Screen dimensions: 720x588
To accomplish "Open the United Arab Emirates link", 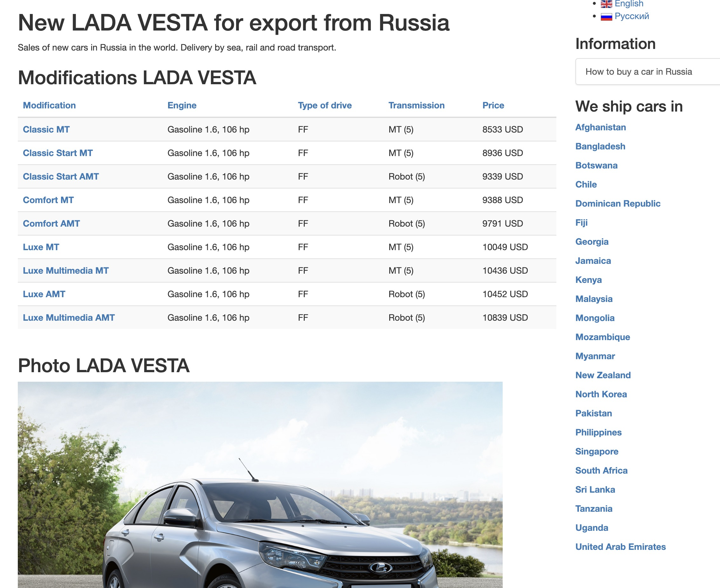I will click(621, 547).
